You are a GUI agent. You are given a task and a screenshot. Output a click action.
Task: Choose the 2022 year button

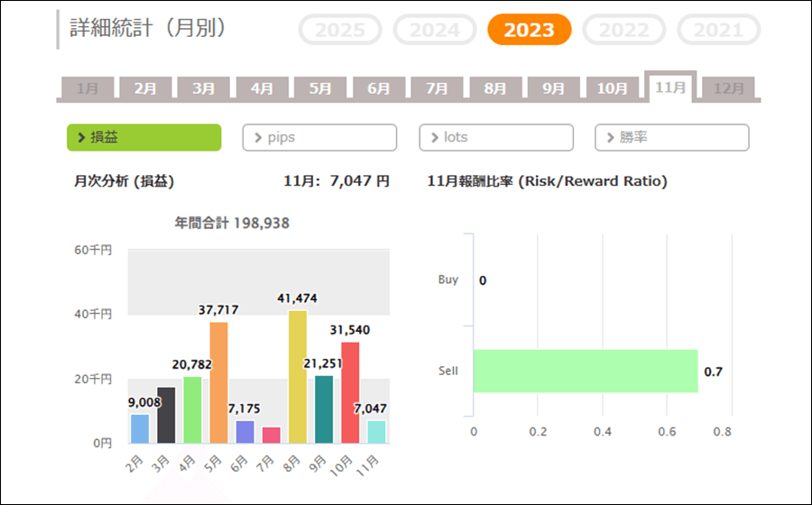pos(623,30)
